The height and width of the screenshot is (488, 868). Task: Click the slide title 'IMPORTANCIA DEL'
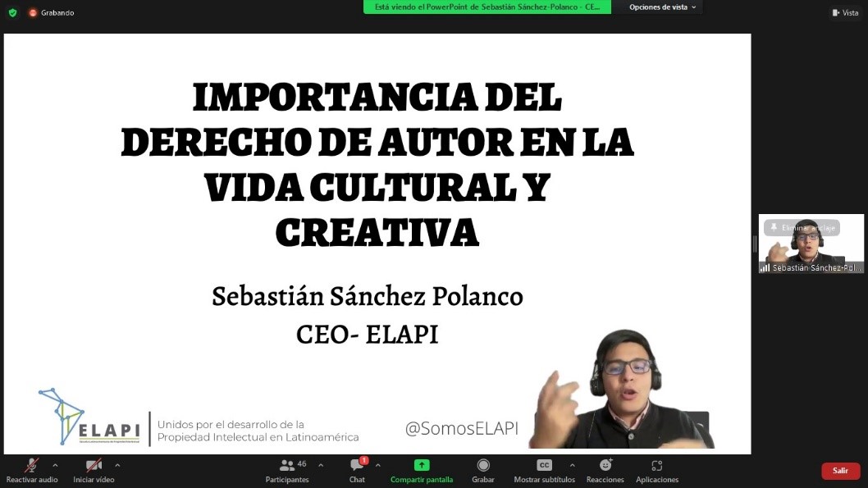tap(377, 97)
